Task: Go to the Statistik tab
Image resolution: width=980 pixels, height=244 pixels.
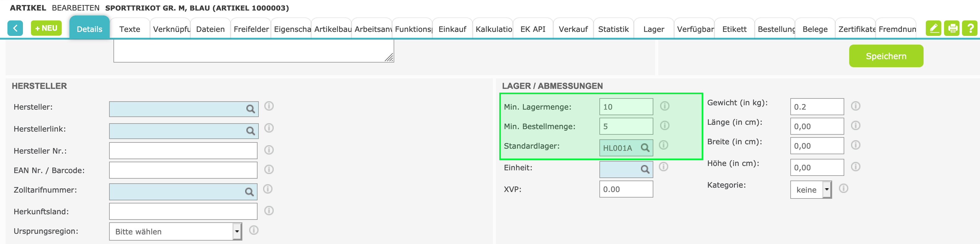Action: pyautogui.click(x=613, y=29)
